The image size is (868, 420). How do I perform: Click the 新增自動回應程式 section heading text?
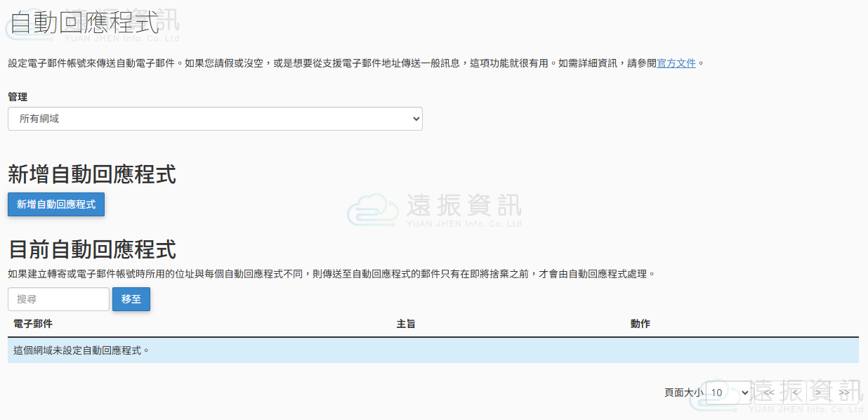pos(92,174)
